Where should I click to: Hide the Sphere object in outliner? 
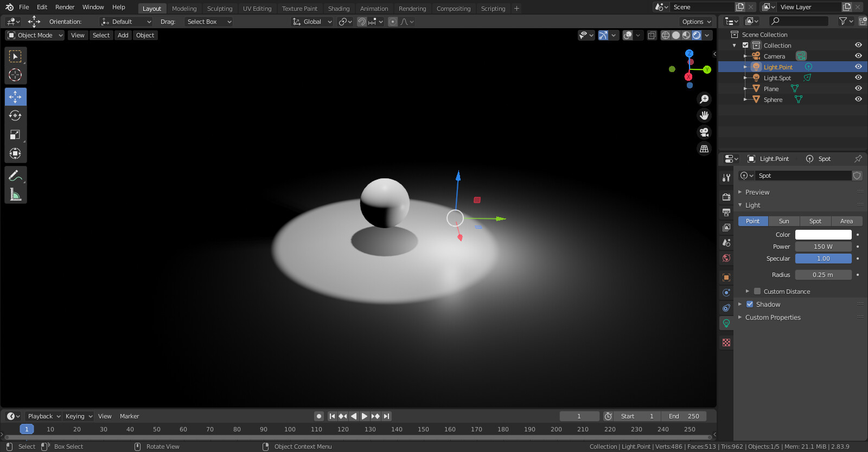pyautogui.click(x=858, y=99)
